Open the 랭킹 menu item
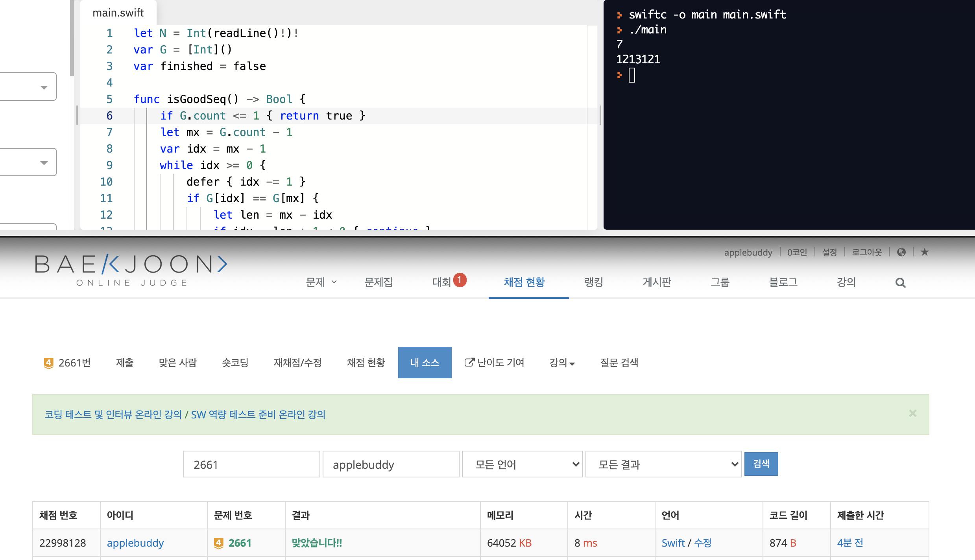The height and width of the screenshot is (560, 975). tap(593, 282)
